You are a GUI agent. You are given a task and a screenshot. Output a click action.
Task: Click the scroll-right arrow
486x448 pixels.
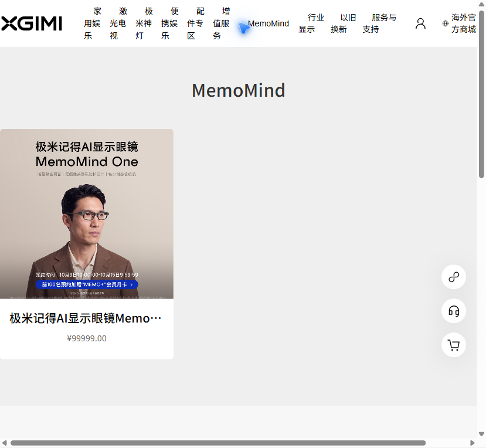point(473,443)
